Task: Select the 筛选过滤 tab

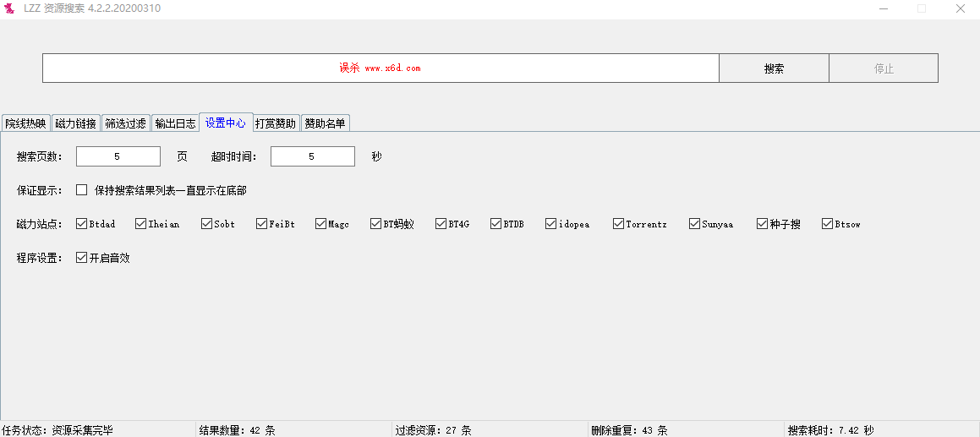Action: [125, 123]
